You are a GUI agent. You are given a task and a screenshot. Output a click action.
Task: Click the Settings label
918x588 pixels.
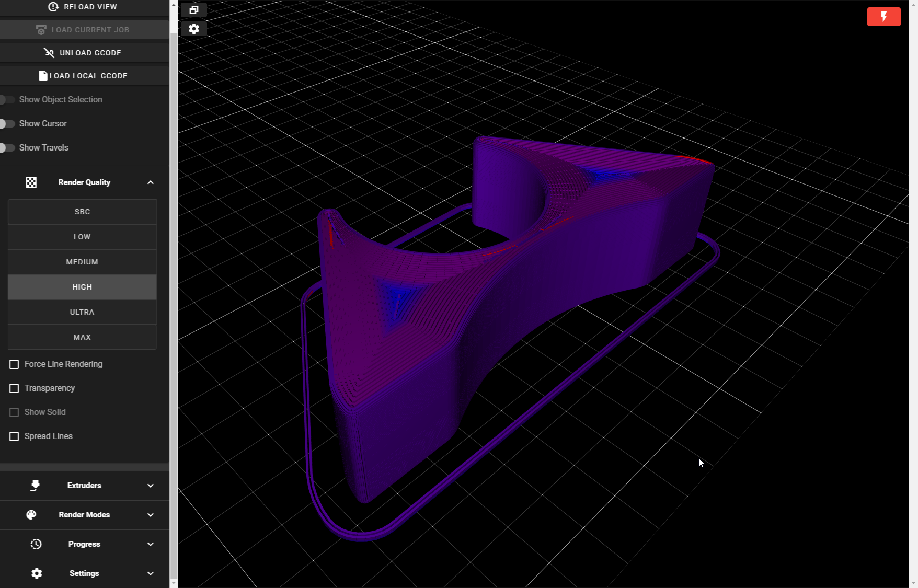[84, 573]
